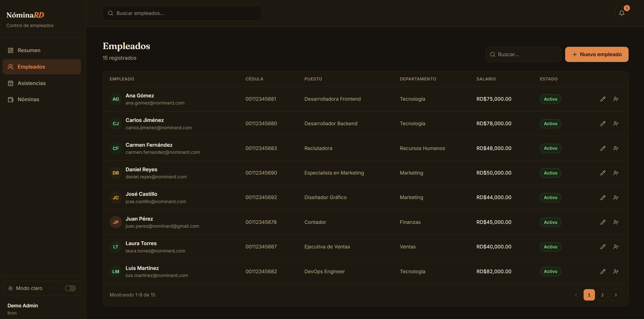The image size is (644, 319).
Task: Select page 2 in pagination
Action: tap(602, 295)
